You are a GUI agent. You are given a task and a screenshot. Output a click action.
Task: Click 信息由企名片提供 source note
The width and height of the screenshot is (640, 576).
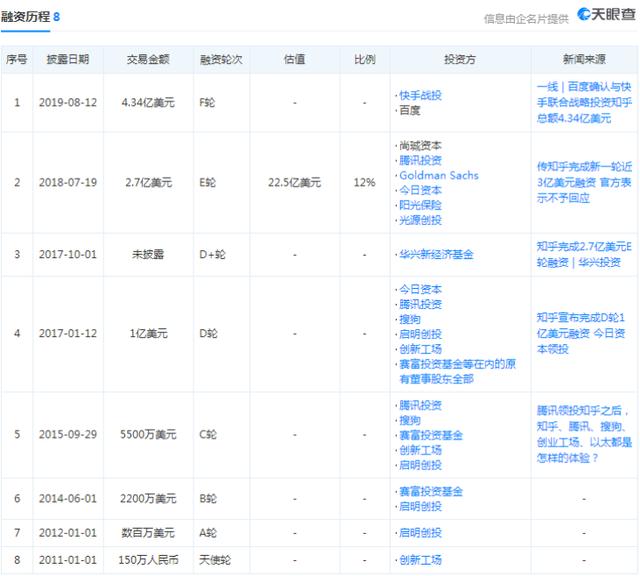[x=526, y=19]
